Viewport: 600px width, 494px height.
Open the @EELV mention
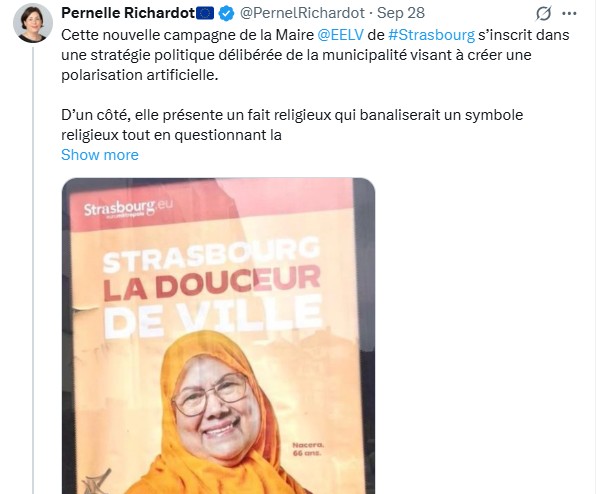pos(340,35)
